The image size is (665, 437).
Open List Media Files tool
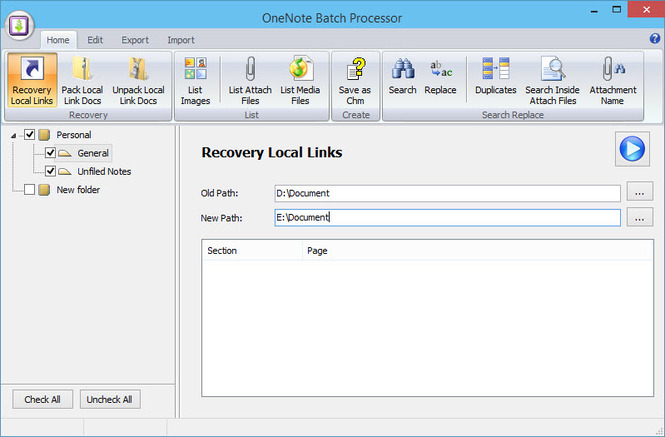point(301,82)
